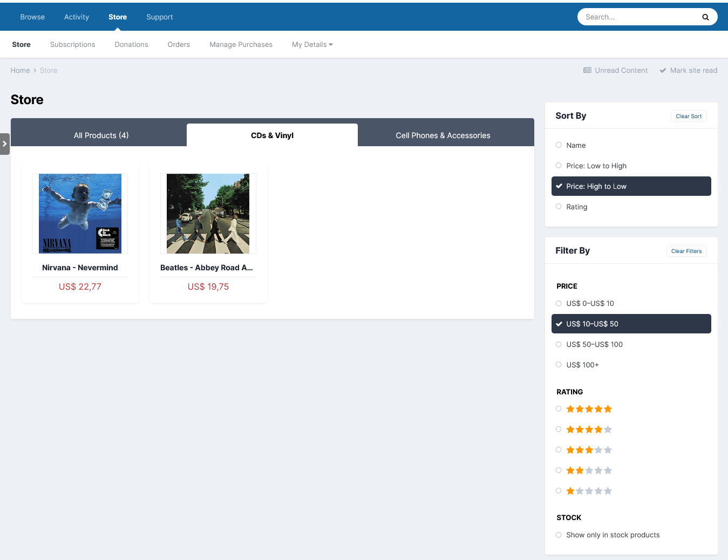Click the US$ 22,77 price

[x=80, y=287]
